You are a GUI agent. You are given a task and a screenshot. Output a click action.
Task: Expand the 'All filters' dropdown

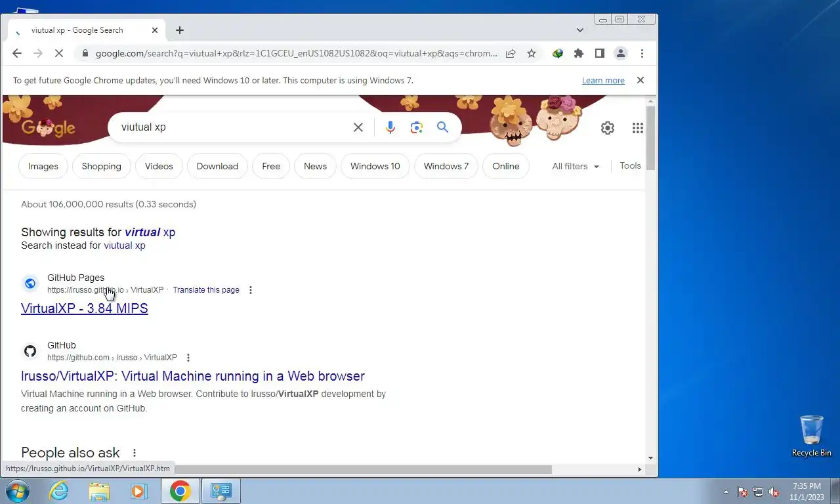click(x=576, y=166)
